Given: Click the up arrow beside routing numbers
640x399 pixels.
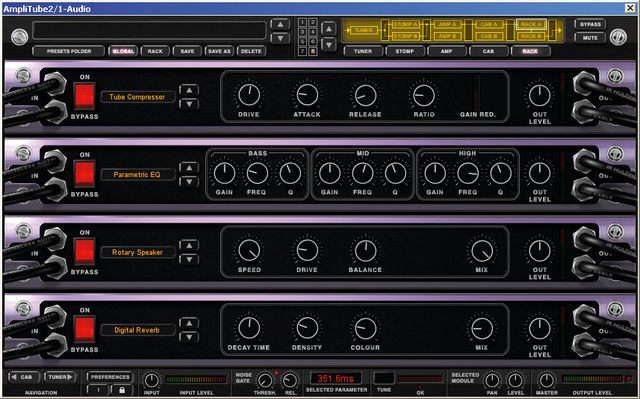Looking at the screenshot, I should 329,29.
